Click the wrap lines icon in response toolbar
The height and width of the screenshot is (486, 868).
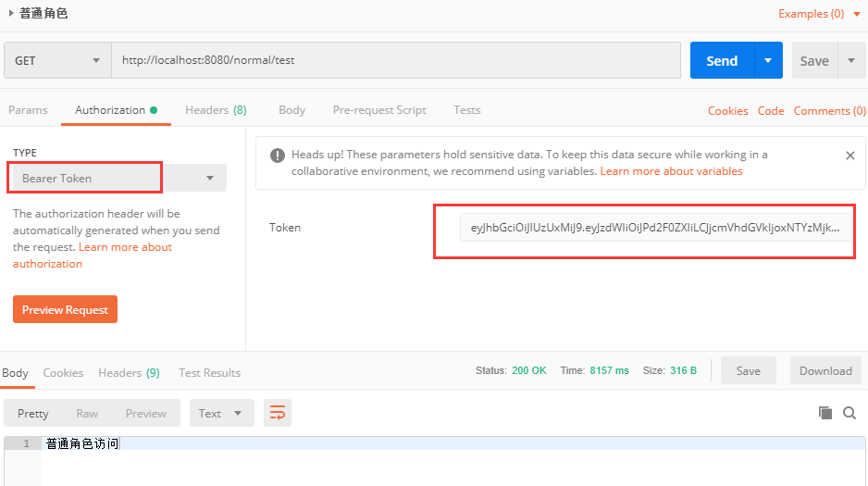point(278,413)
